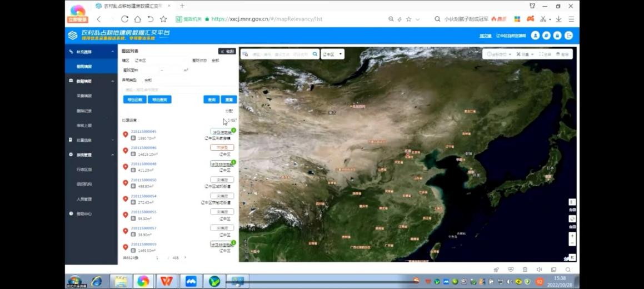
Task: Open the file explorer taskbar icon
Action: (x=121, y=281)
